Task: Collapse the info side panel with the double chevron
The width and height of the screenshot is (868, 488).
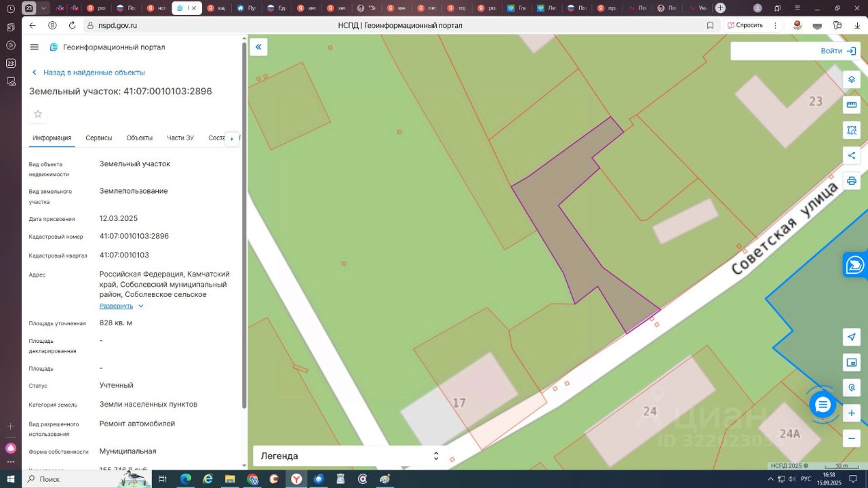Action: 258,47
